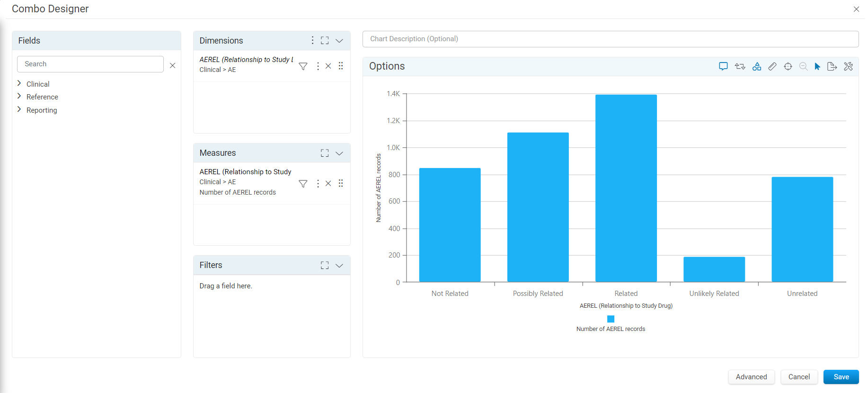Image resolution: width=868 pixels, height=393 pixels.
Task: Click the AEREL dimension drag handle
Action: click(341, 66)
